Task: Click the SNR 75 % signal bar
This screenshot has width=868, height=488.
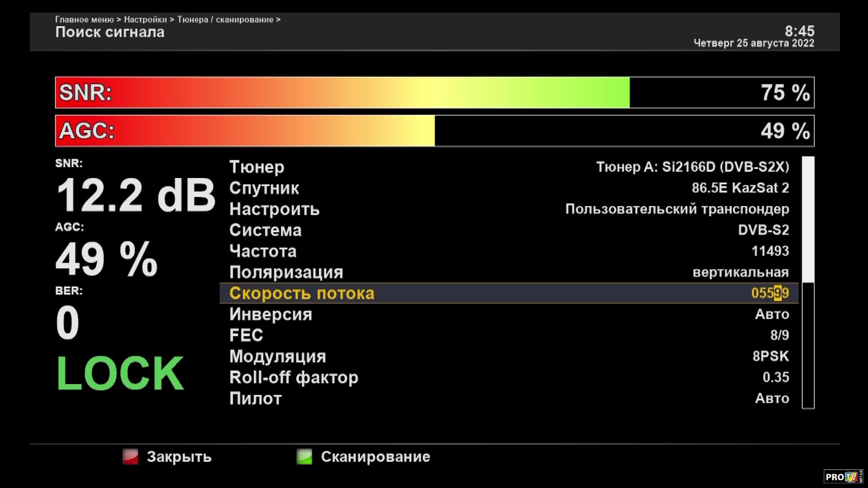Action: tap(434, 93)
